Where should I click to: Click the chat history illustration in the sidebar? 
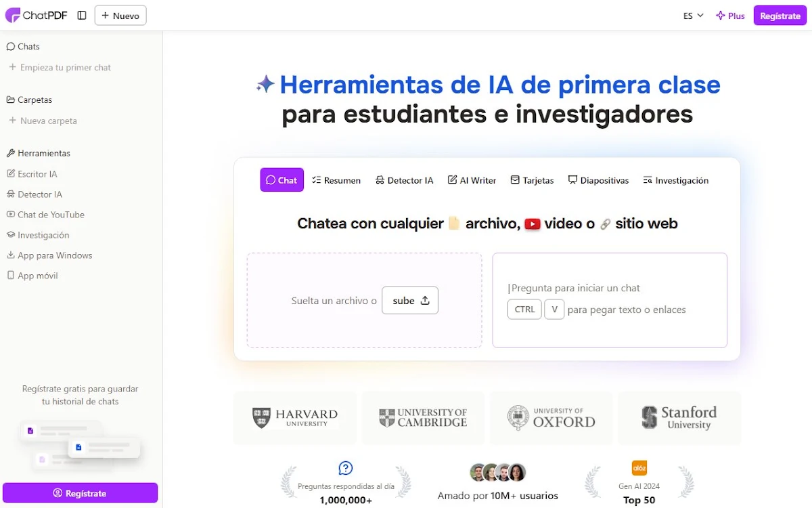tap(80, 444)
